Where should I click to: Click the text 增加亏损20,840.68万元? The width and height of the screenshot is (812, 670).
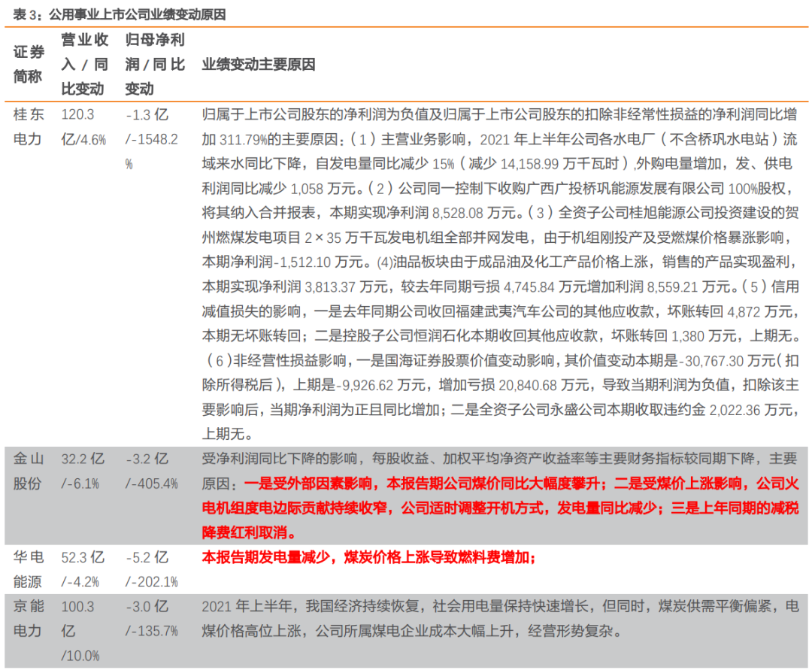(x=514, y=385)
